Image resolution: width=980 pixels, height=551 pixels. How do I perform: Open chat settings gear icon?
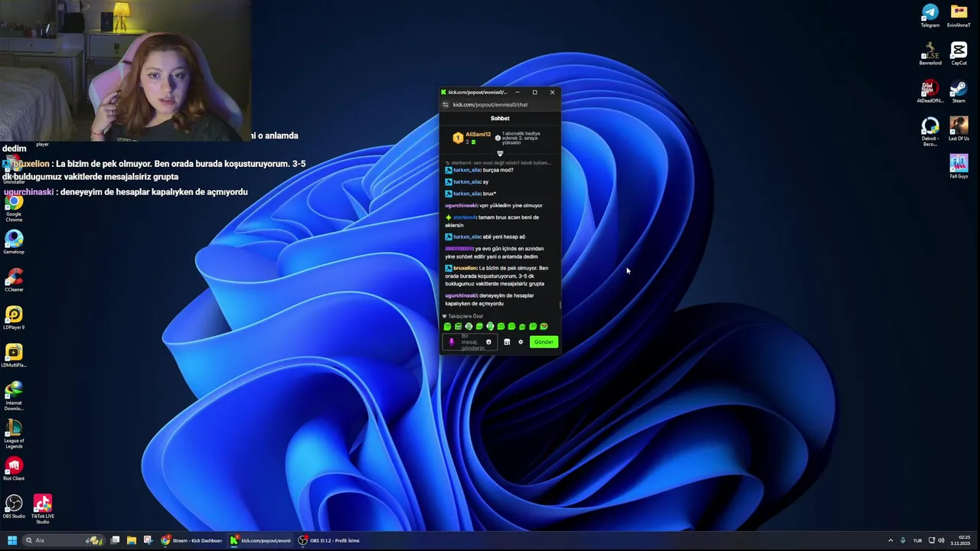(521, 342)
